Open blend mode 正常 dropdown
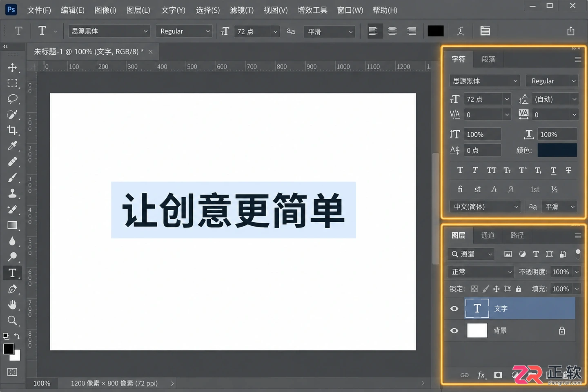Viewport: 588px width, 392px height. 481,272
